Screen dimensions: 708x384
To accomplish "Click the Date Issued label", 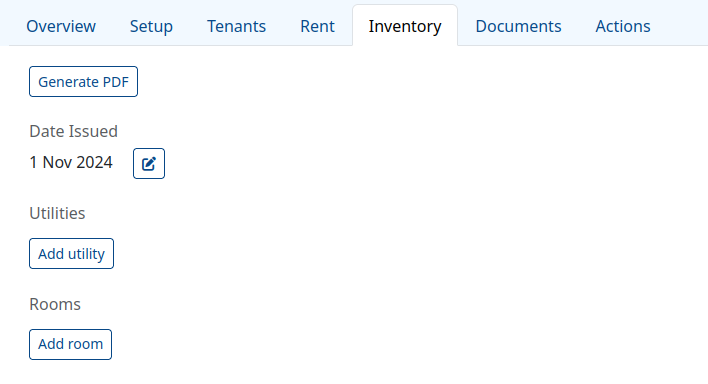I will tap(74, 131).
